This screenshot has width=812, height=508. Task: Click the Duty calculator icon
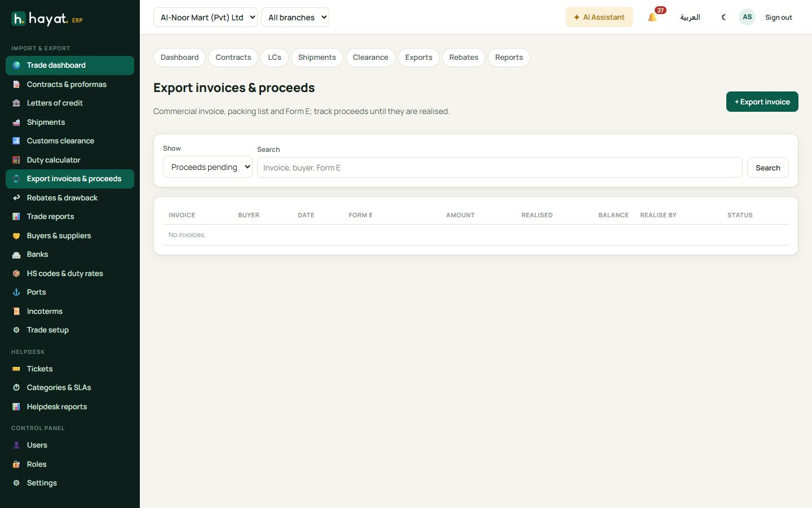pyautogui.click(x=16, y=160)
